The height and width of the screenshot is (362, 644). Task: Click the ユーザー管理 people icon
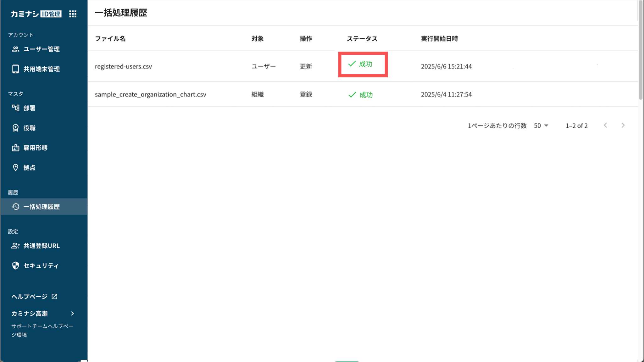(15, 49)
